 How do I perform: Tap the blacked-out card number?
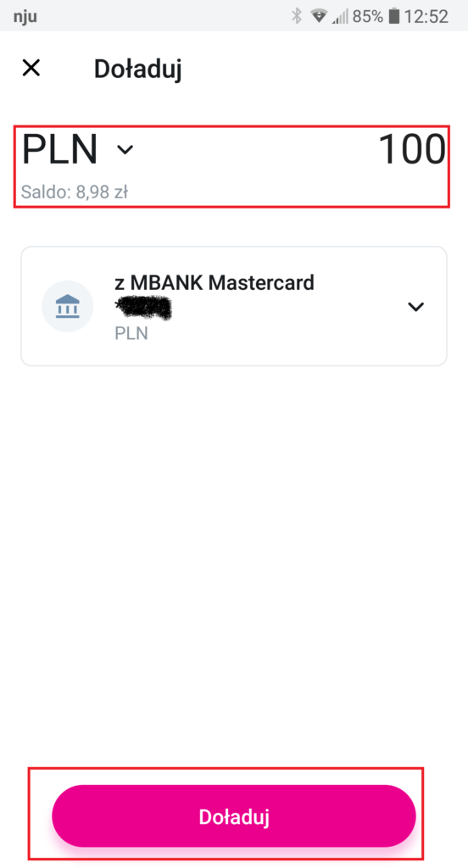point(143,309)
